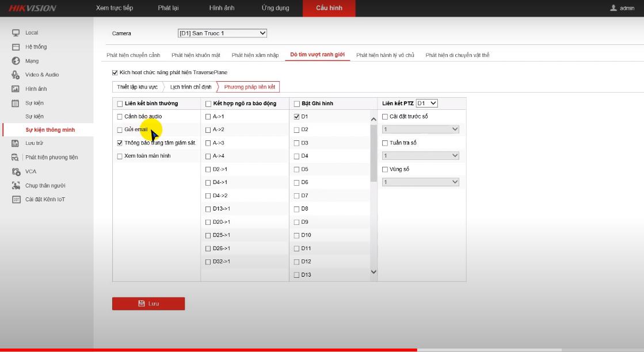Click the Hình ảnh picture icon in sidebar
This screenshot has height=352, width=644.
point(16,89)
